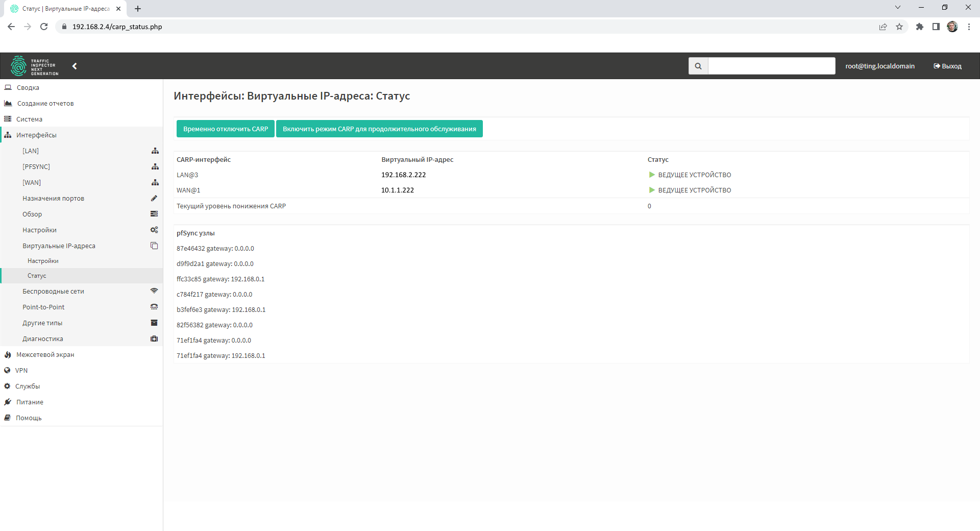The width and height of the screenshot is (980, 531).
Task: Click the root@ting.localdomain user label
Action: pos(880,66)
